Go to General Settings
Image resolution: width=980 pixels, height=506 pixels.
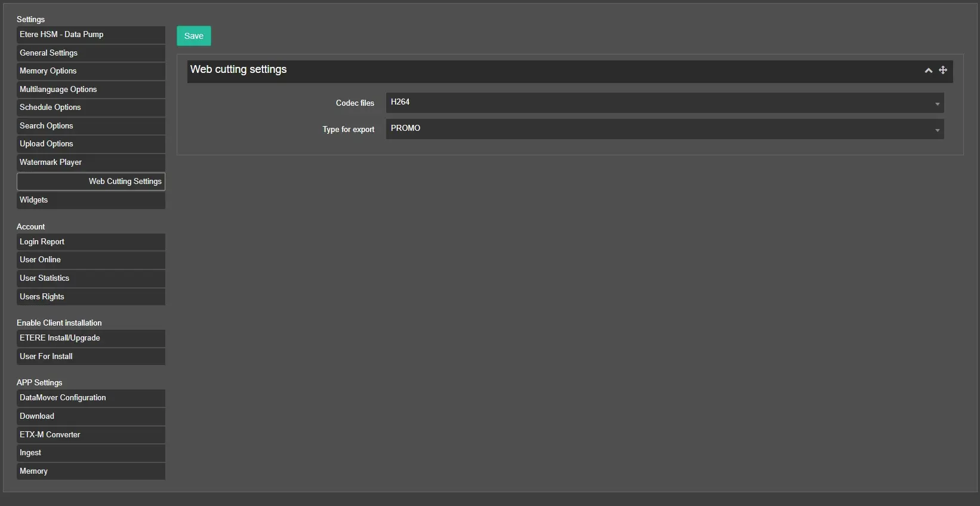pyautogui.click(x=91, y=53)
